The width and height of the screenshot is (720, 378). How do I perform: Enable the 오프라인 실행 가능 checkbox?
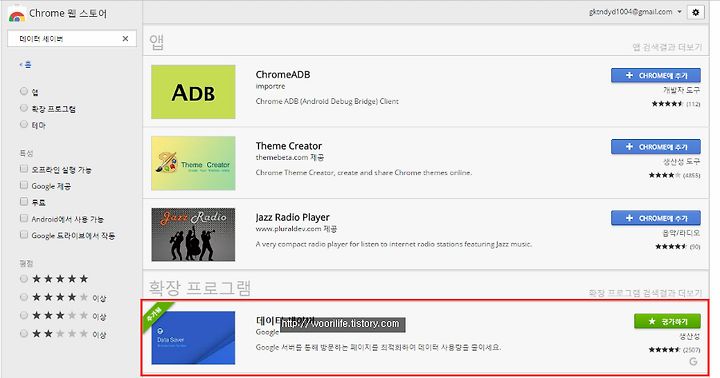24,169
